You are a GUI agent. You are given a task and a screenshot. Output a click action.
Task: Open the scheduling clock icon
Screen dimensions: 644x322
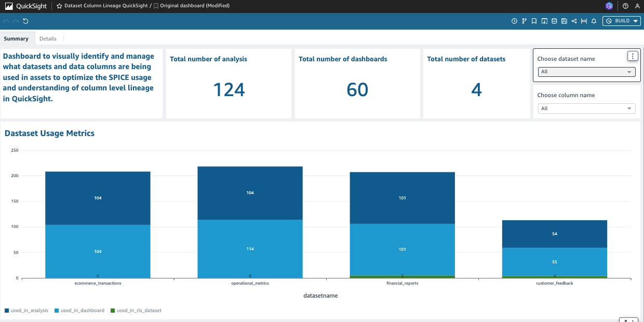[514, 21]
